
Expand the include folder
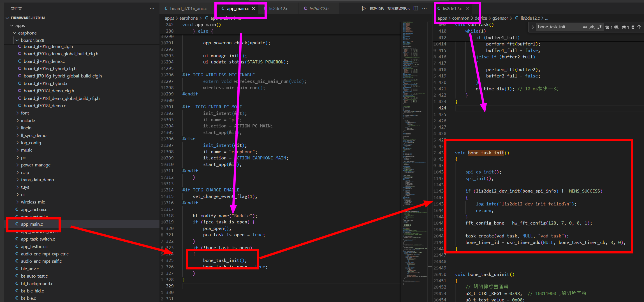[x=28, y=120]
